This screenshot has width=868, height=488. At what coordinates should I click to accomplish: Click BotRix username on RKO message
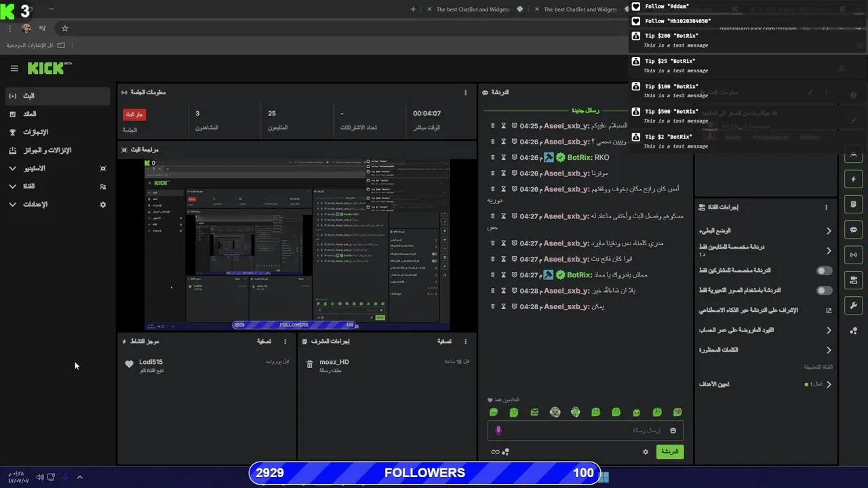[578, 157]
